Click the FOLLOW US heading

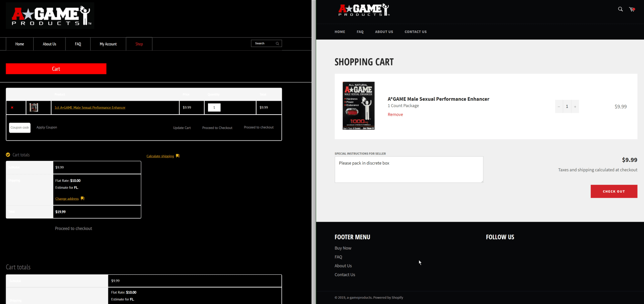pyautogui.click(x=500, y=237)
